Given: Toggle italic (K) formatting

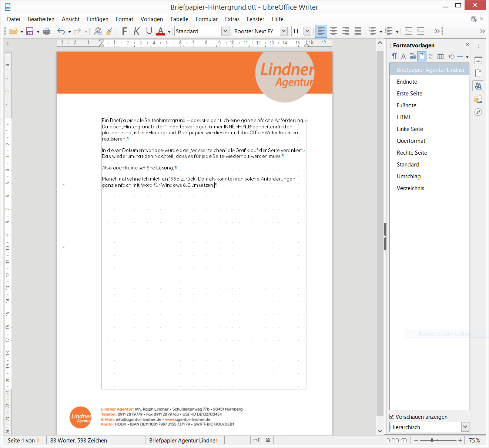Looking at the screenshot, I should pos(137,31).
